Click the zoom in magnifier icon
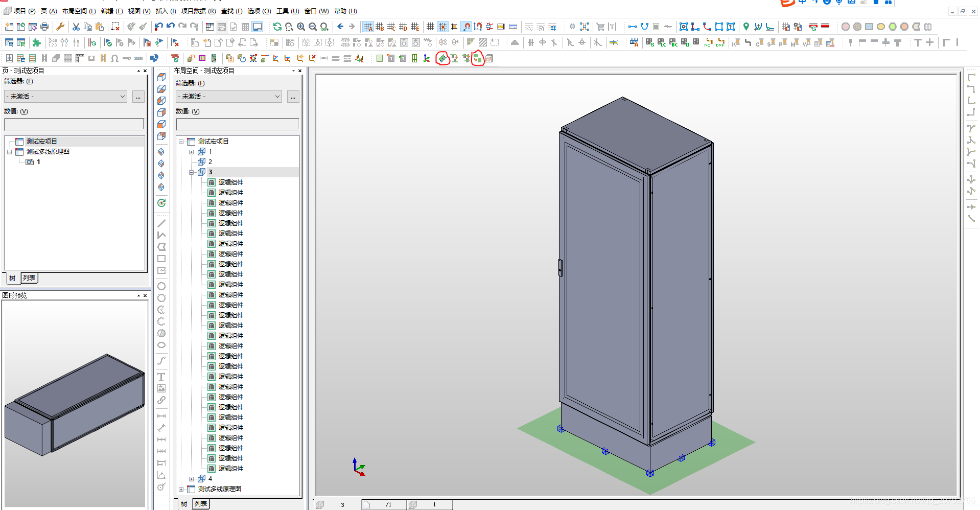 [301, 27]
